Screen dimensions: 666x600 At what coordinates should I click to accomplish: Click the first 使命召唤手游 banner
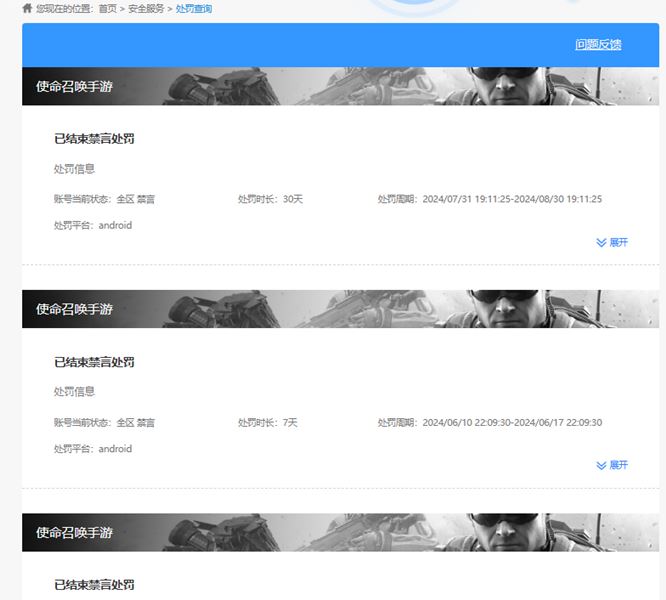(340, 86)
